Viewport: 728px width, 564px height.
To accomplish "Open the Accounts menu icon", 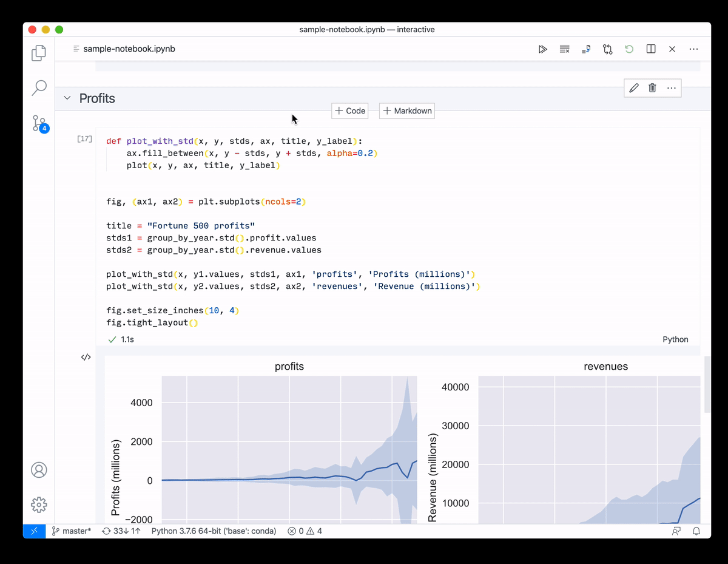I will click(39, 470).
